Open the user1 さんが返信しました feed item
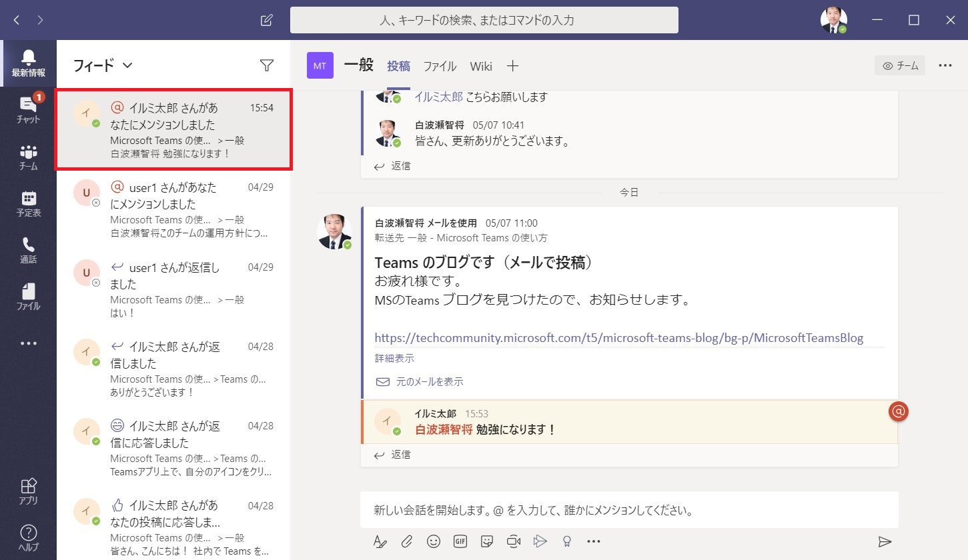This screenshot has height=560, width=968. (x=173, y=289)
